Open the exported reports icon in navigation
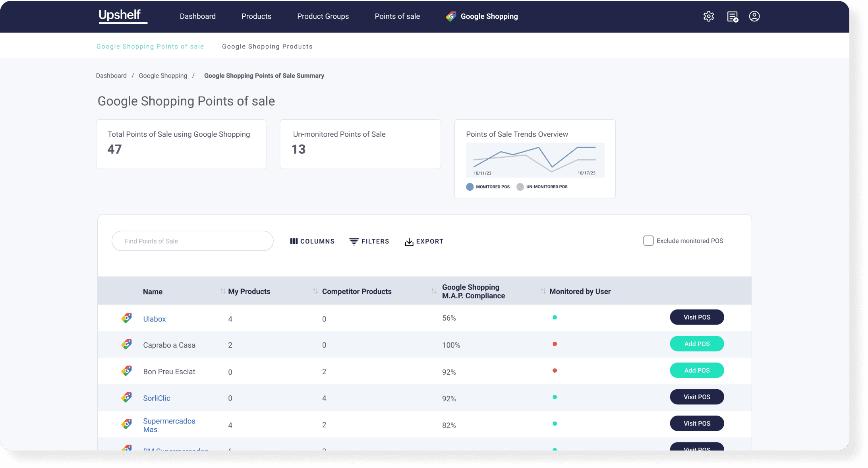 (732, 16)
